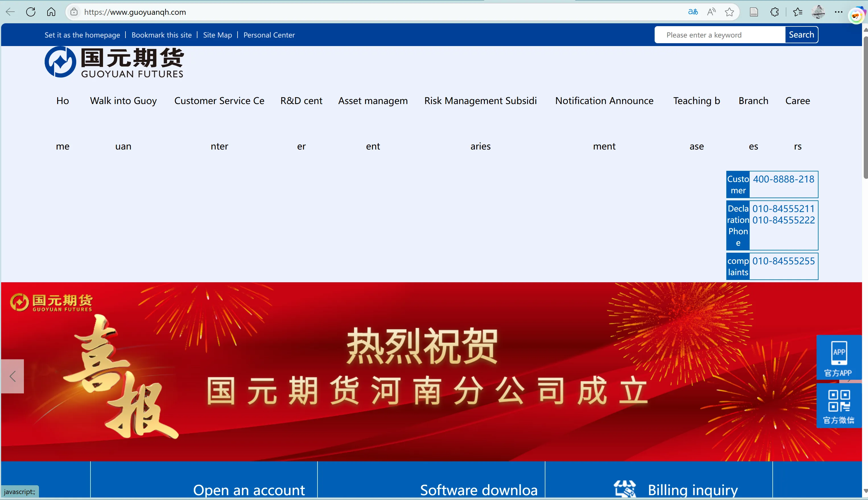Click the Search button

[x=801, y=35]
